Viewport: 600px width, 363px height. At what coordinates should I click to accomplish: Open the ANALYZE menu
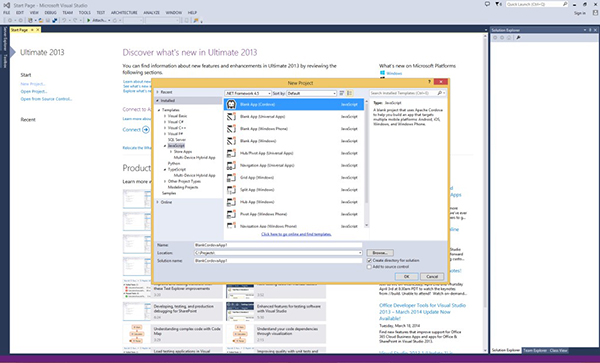[151, 13]
